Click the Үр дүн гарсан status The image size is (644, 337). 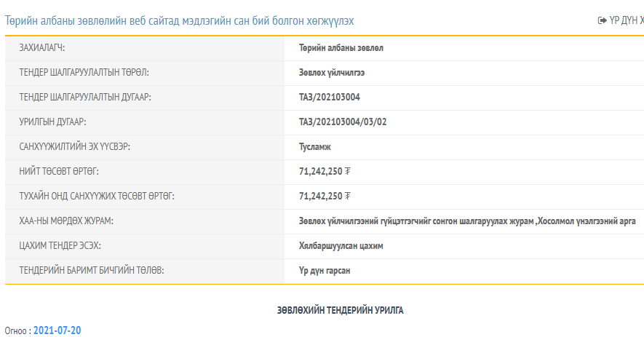(x=325, y=271)
